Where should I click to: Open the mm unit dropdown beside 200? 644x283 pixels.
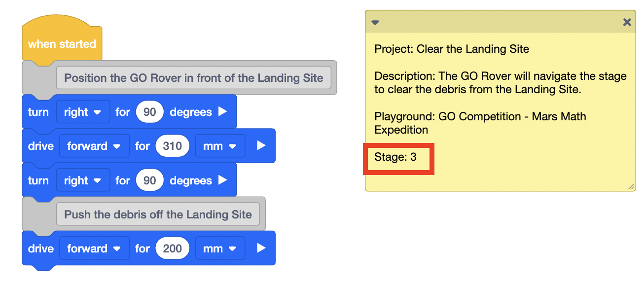tap(220, 248)
